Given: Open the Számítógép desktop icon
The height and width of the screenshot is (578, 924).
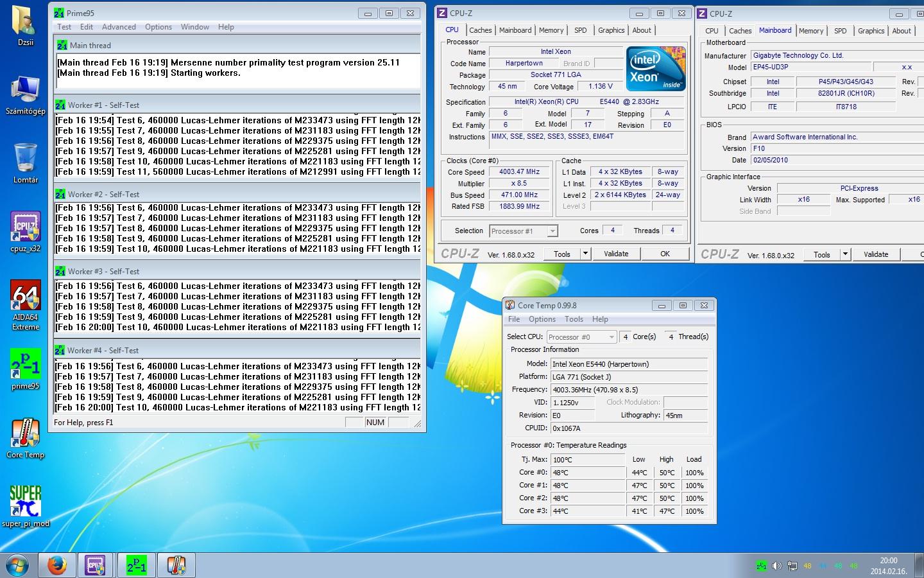Looking at the screenshot, I should (x=26, y=91).
